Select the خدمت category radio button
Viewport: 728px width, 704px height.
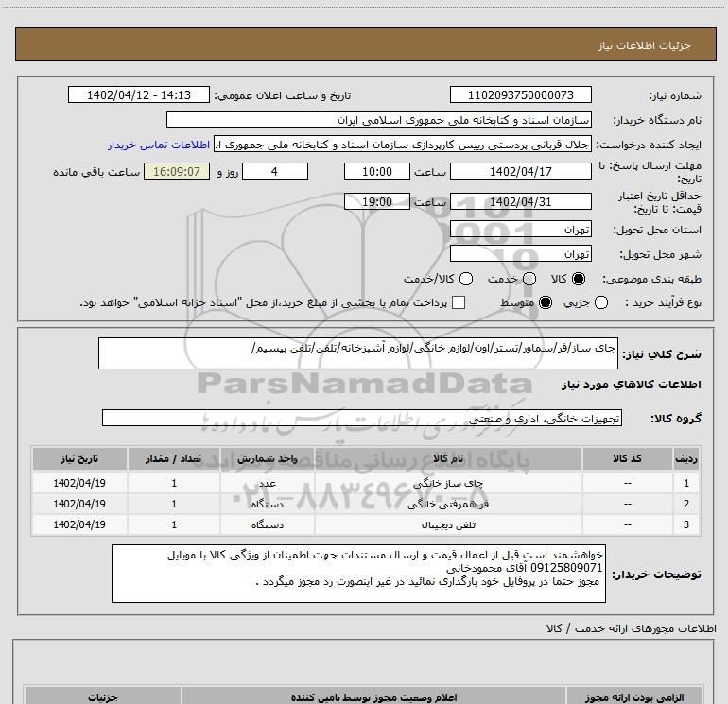(x=529, y=279)
